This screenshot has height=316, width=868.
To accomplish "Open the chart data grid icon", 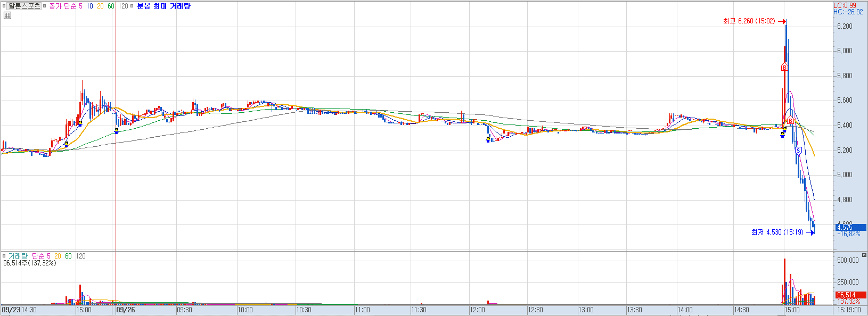I will point(7,15).
